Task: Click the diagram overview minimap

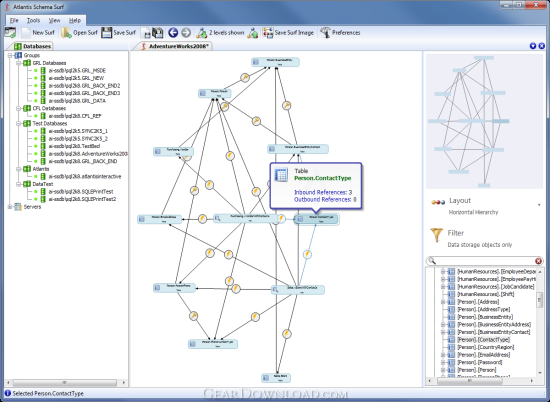Action: pos(484,121)
